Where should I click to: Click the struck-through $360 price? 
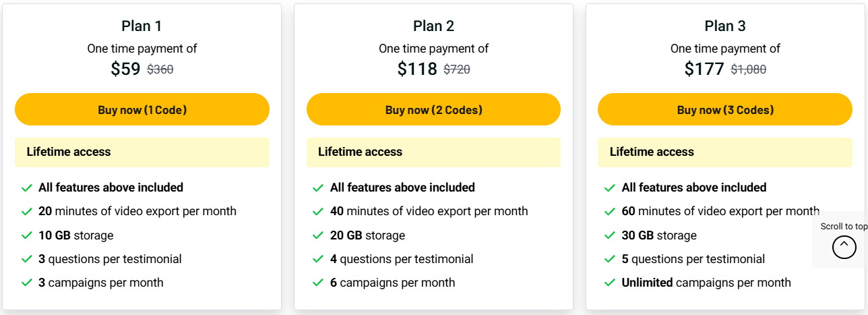point(160,69)
